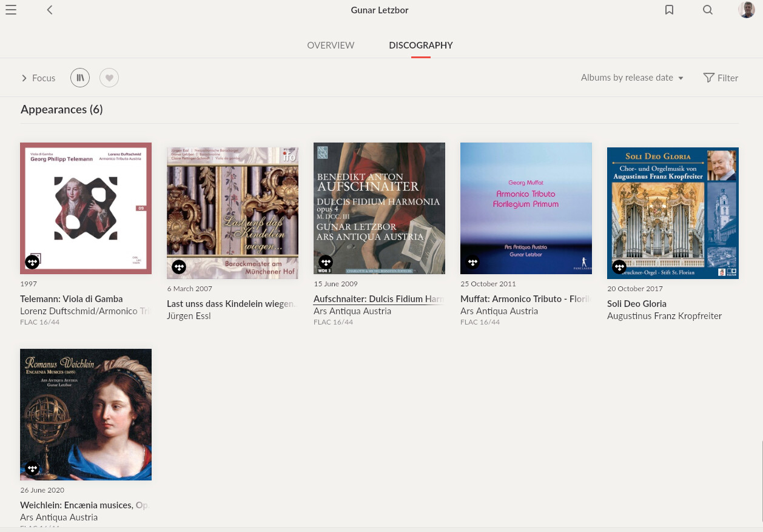This screenshot has height=532, width=763.
Task: Select the Discography tab
Action: pos(421,45)
